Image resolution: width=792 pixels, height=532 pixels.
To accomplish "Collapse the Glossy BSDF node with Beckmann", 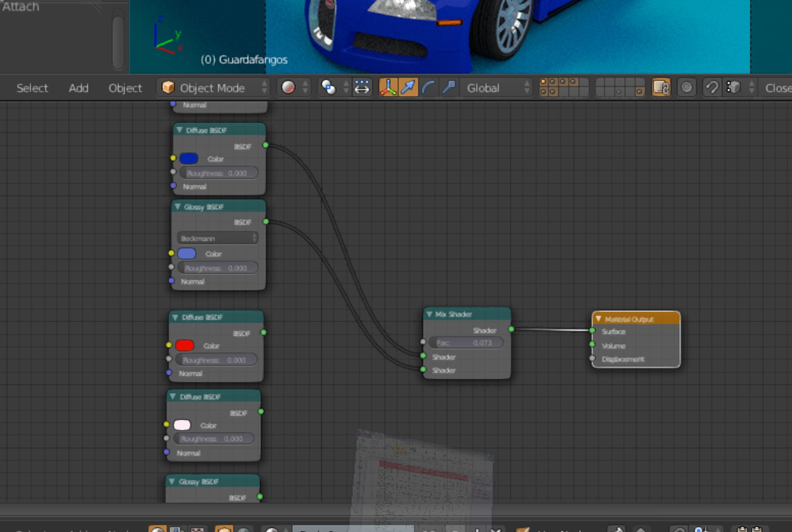I will 177,207.
